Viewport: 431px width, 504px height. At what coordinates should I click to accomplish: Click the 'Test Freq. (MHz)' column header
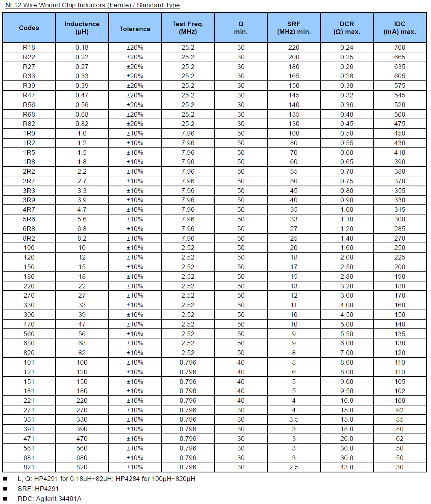pyautogui.click(x=188, y=28)
